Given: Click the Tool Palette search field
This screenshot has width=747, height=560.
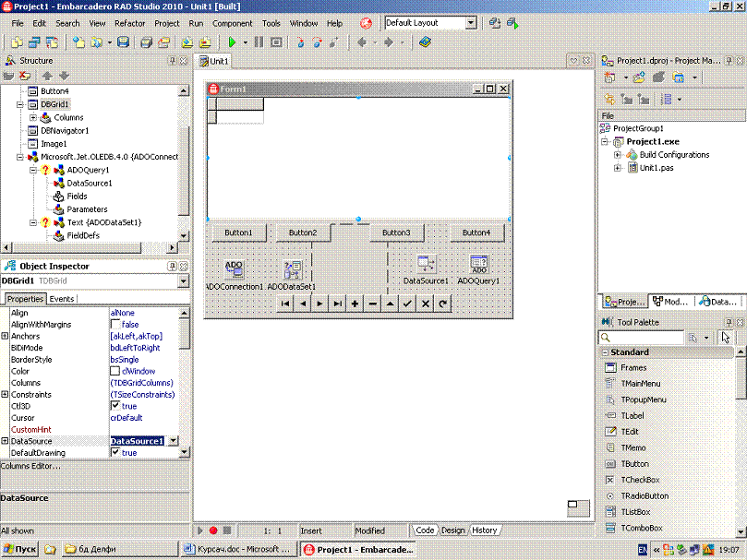Looking at the screenshot, I should click(x=642, y=338).
